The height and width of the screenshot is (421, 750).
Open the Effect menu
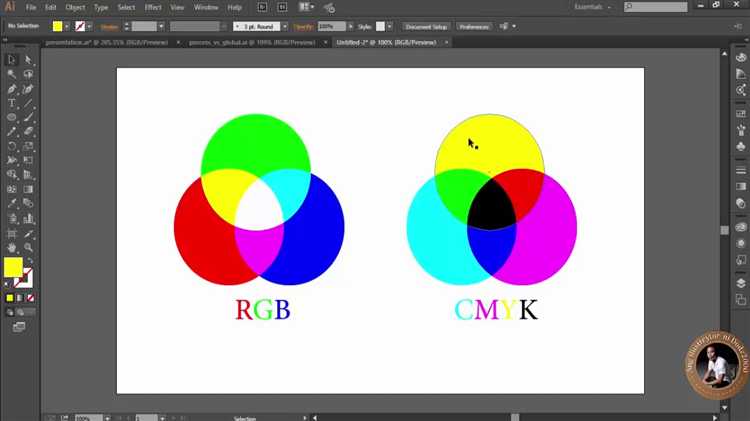[x=153, y=8]
